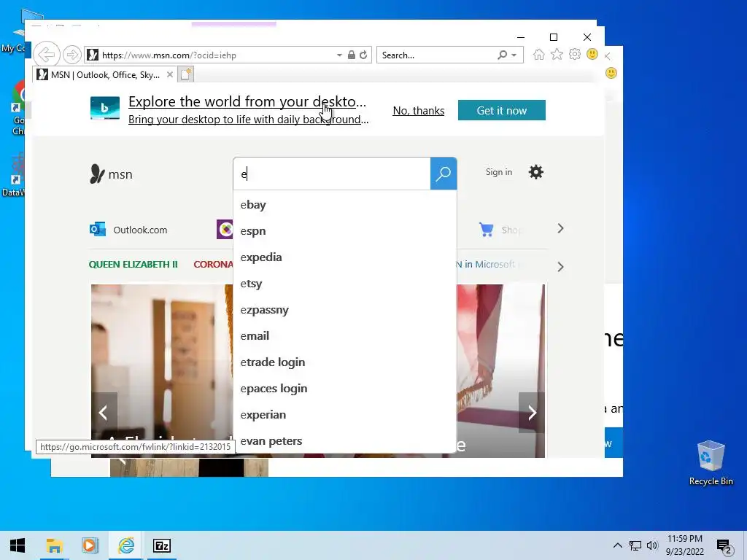This screenshot has width=747, height=560.
Task: Click the Bing logo in the banner
Action: pyautogui.click(x=105, y=108)
